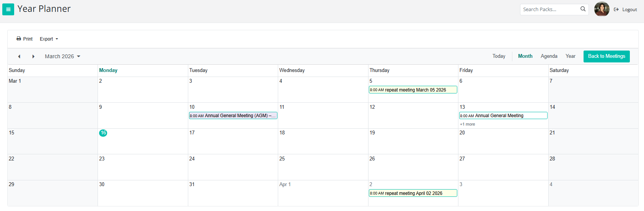Select the highlighted date 16
This screenshot has height=211, width=644.
pyautogui.click(x=103, y=133)
